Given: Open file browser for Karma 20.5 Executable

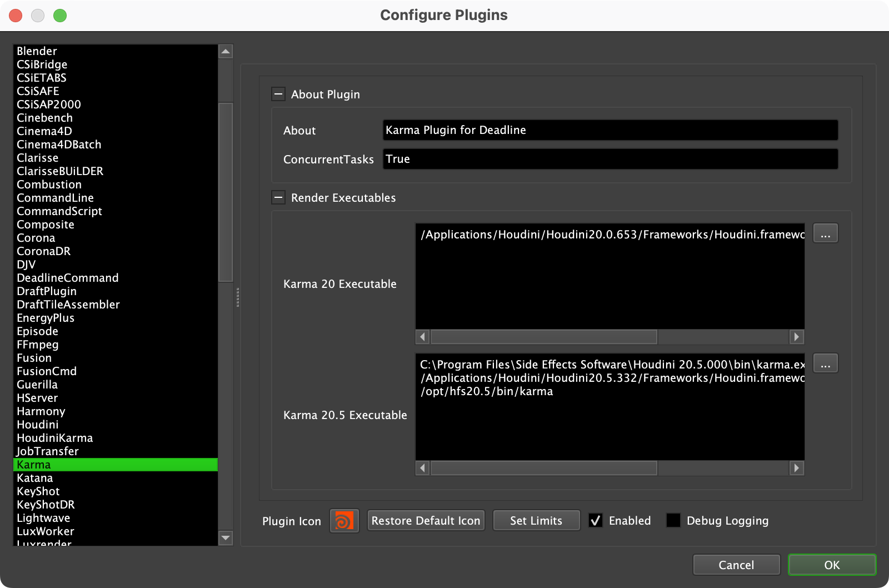Looking at the screenshot, I should pyautogui.click(x=826, y=363).
